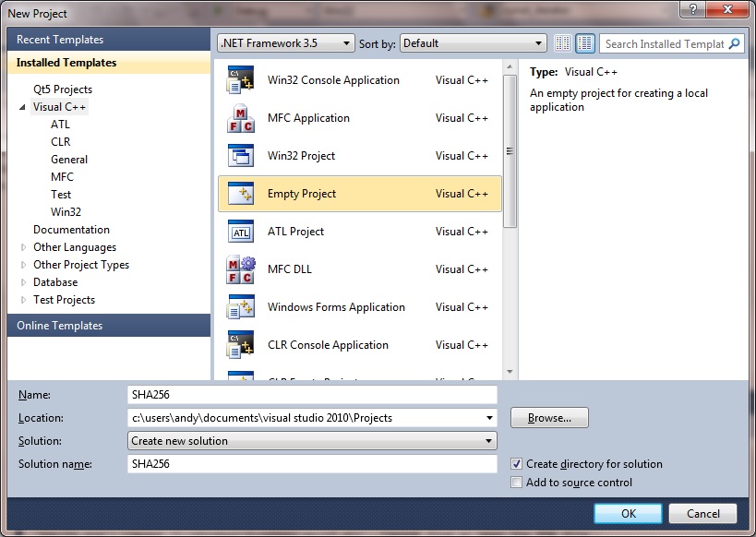This screenshot has width=756, height=537.
Task: Switch to small icons view
Action: pyautogui.click(x=562, y=43)
